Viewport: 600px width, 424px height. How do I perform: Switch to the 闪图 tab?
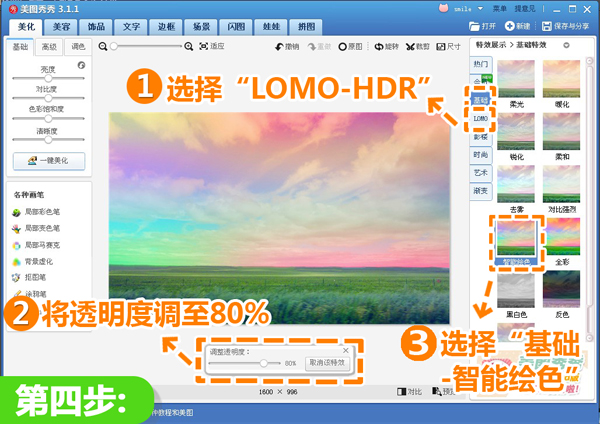[236, 27]
